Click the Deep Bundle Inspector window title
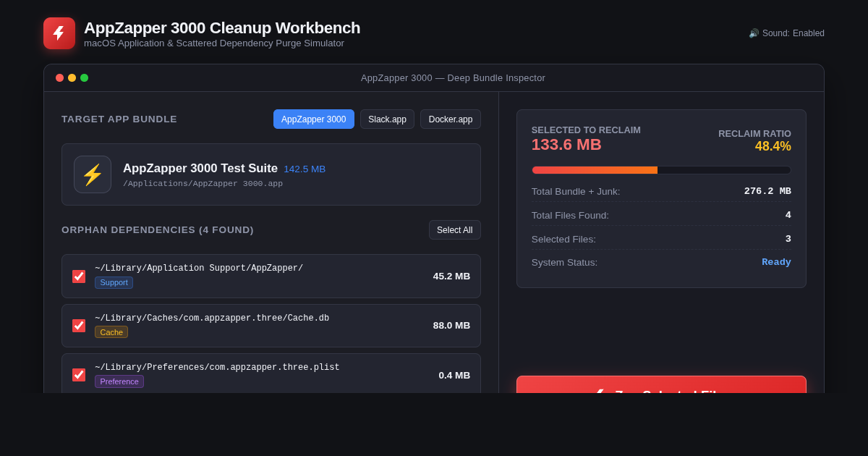The image size is (868, 456). pos(454,78)
